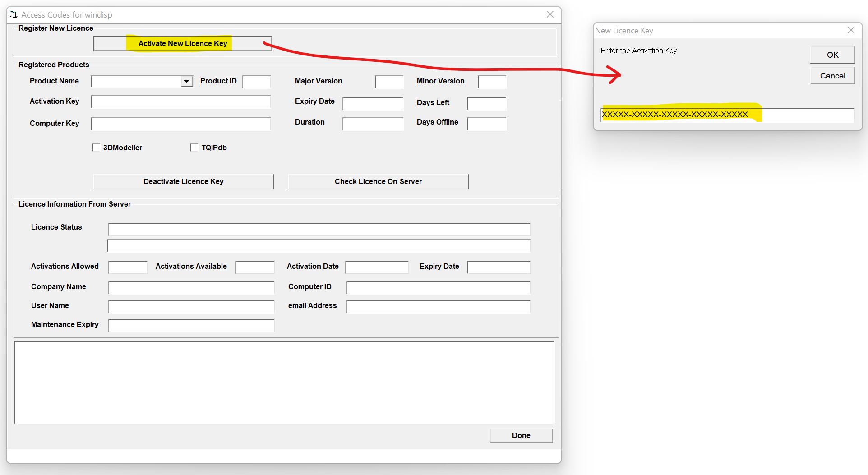Viewport: 868px width, 475px height.
Task: Click the Activation Key input field
Action: coord(180,101)
